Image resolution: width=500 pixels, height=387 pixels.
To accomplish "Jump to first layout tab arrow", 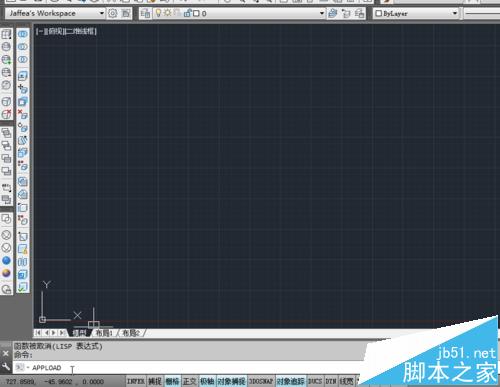I will point(38,333).
